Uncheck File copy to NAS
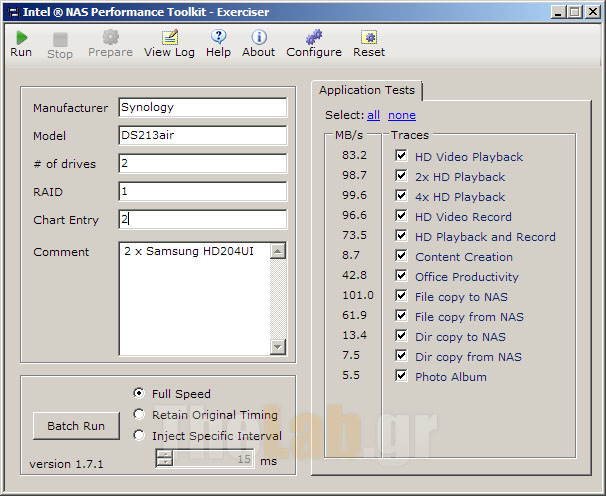 point(401,296)
